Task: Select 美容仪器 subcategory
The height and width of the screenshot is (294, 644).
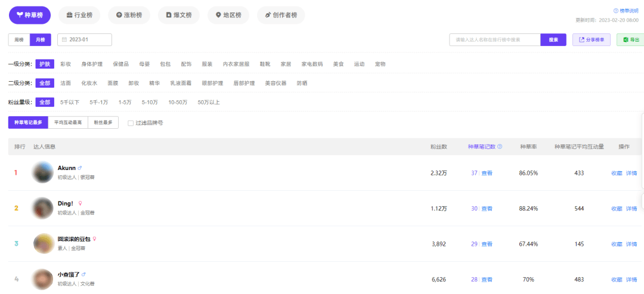Action: (275, 83)
